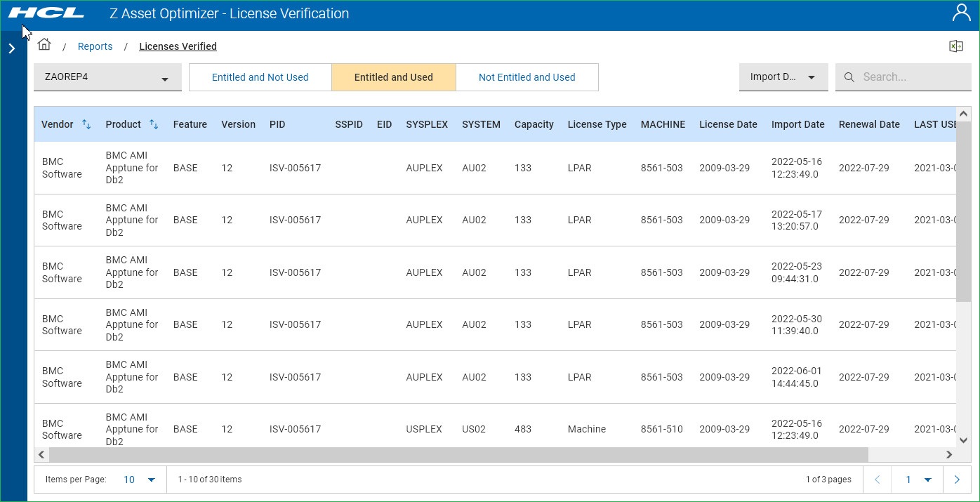
Task: Change Items per Page dropdown
Action: (139, 480)
